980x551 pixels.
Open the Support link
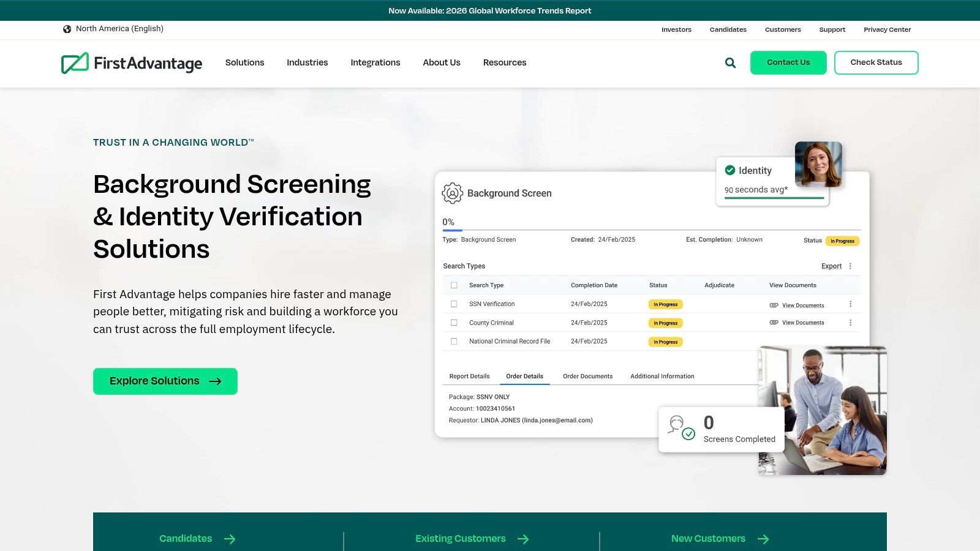tap(832, 29)
